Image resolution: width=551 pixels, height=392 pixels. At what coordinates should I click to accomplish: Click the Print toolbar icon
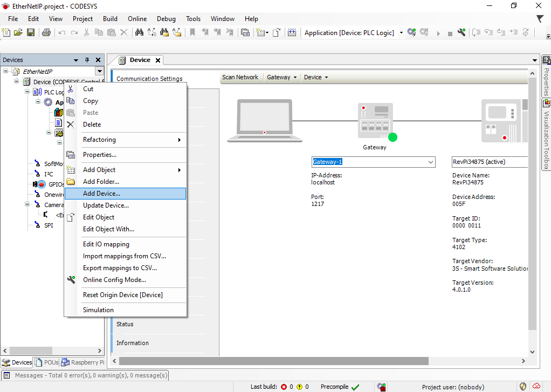pyautogui.click(x=46, y=32)
